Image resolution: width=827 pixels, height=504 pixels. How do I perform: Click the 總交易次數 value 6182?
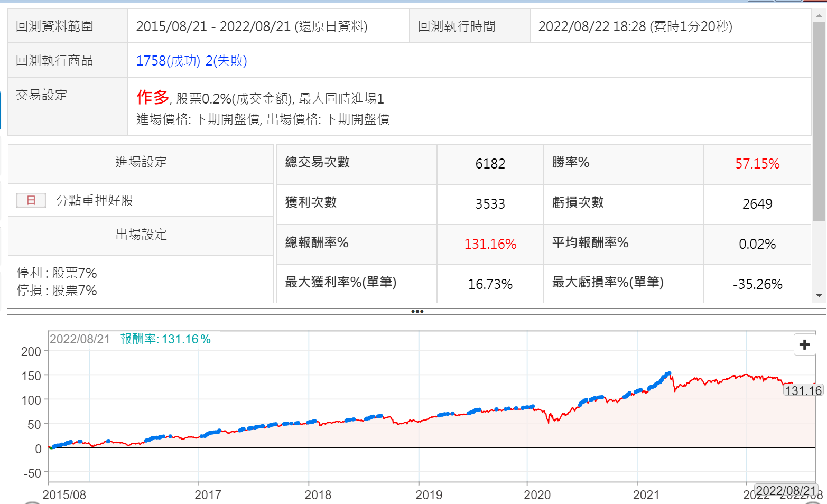[x=490, y=164]
